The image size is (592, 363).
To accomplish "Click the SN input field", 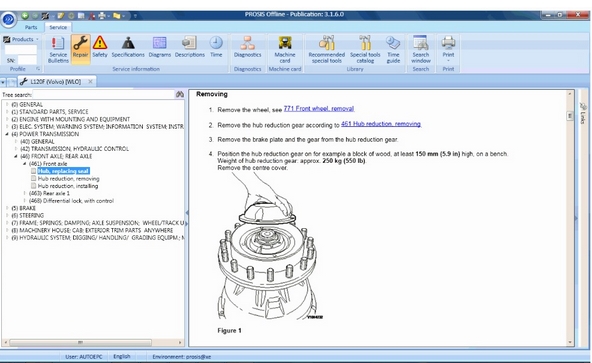I will tap(27, 60).
